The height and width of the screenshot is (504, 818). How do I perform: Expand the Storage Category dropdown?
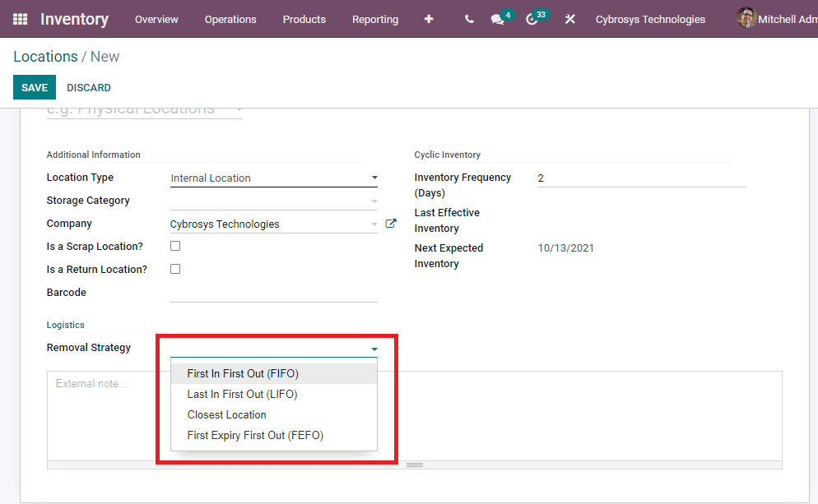tap(374, 200)
